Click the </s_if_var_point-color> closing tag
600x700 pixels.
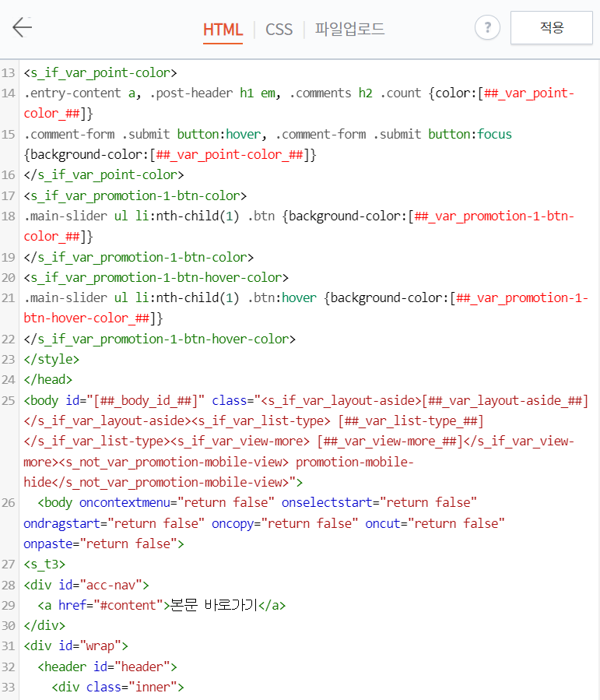coord(104,174)
